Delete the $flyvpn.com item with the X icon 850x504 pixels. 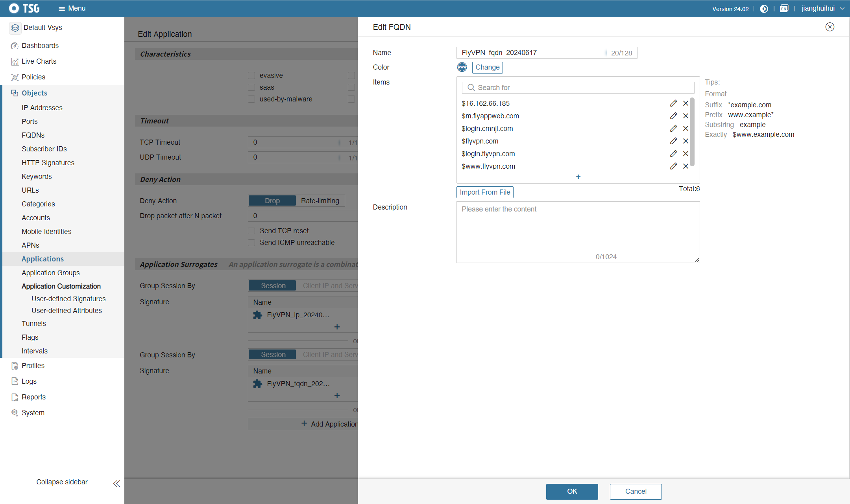686,141
